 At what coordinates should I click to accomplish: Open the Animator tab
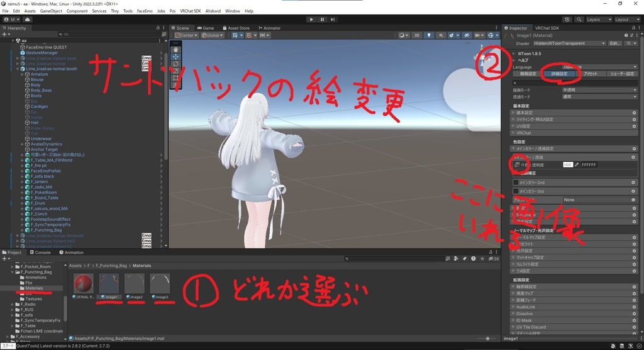[269, 28]
